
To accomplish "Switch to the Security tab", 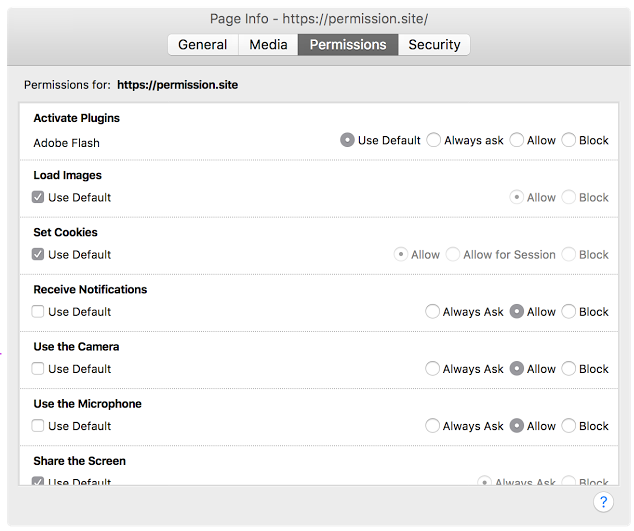I will coord(434,45).
